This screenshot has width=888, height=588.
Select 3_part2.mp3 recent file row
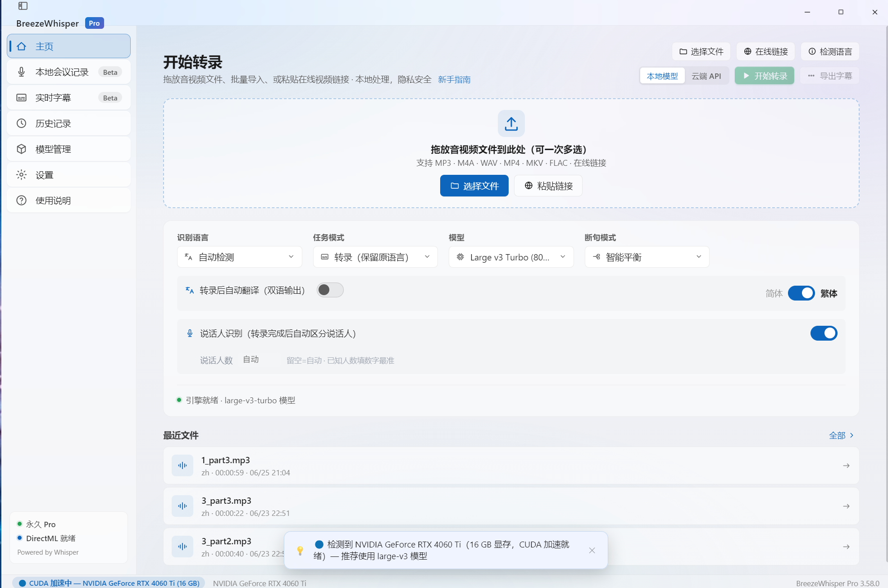tap(511, 547)
